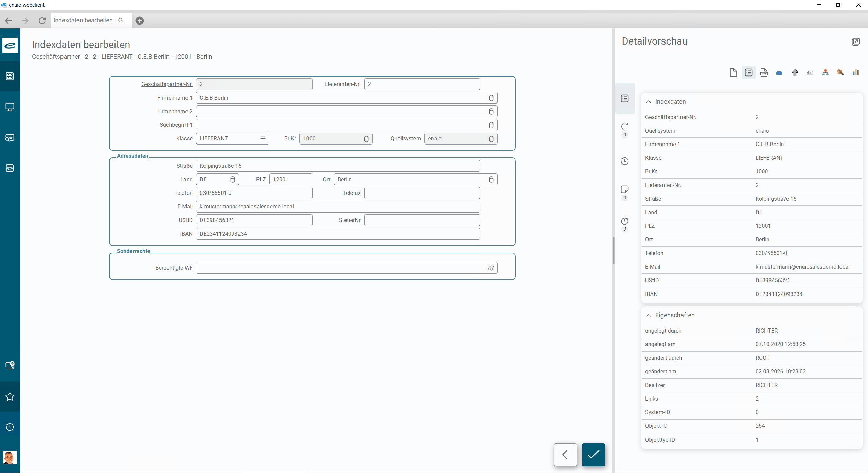The width and height of the screenshot is (868, 473).
Task: Collapse the Eigenschaften section
Action: (x=649, y=315)
